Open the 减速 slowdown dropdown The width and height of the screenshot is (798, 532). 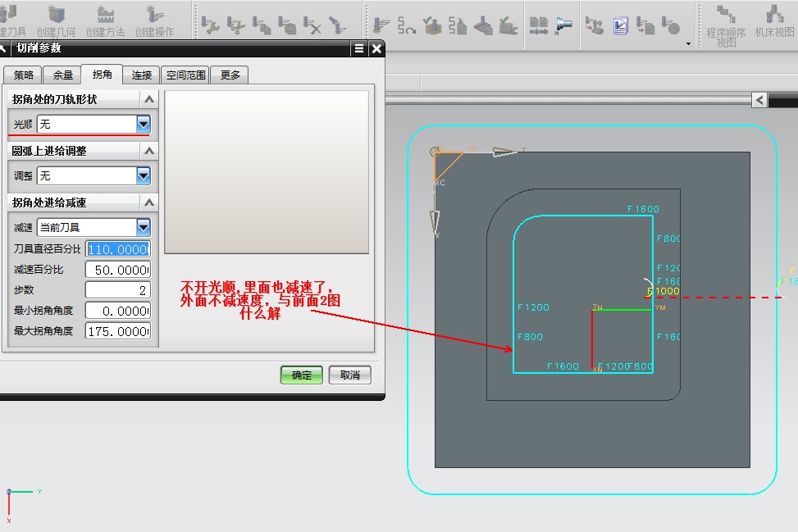pos(144,227)
